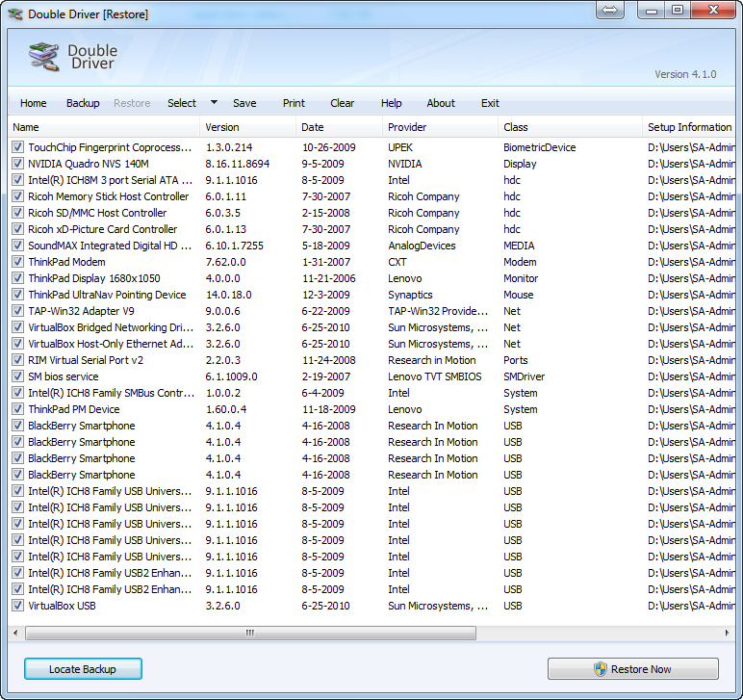
Task: Select ThinkPad UltraNav Pointing Device row
Action: [x=371, y=295]
